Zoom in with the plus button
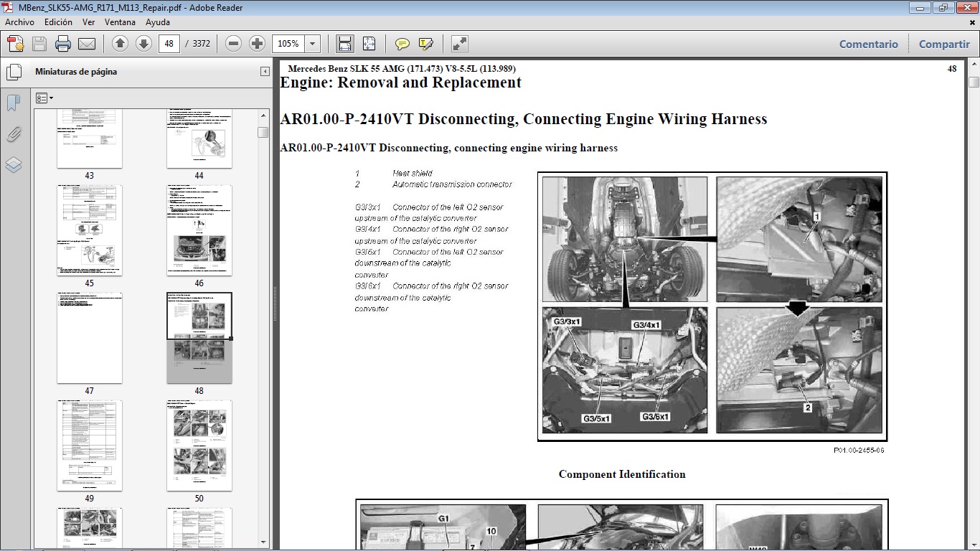 point(257,44)
